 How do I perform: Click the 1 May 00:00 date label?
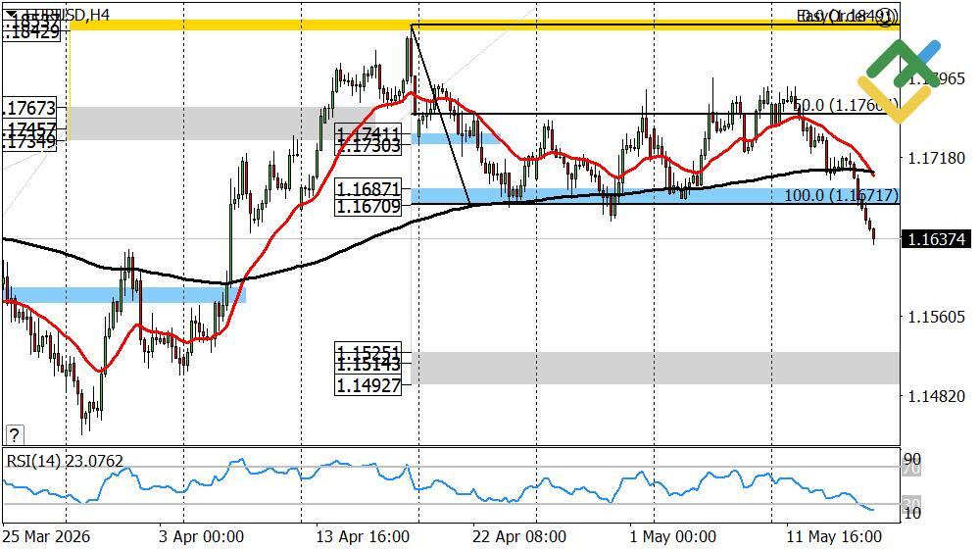pos(672,536)
